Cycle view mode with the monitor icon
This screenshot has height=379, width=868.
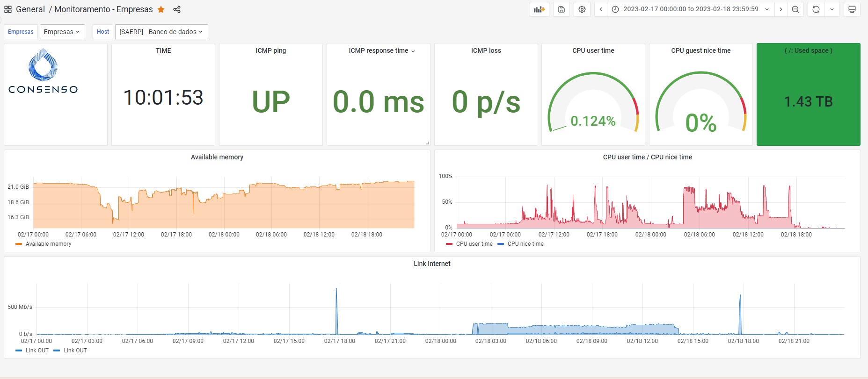852,9
